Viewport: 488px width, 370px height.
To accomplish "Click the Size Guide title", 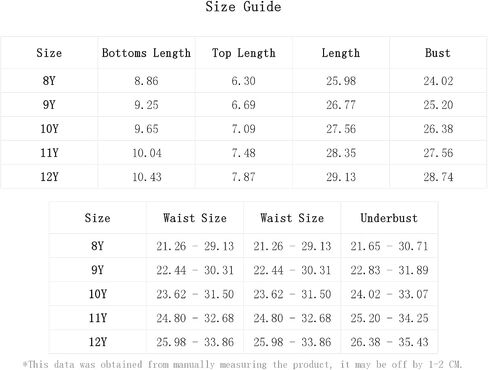I will tap(243, 7).
